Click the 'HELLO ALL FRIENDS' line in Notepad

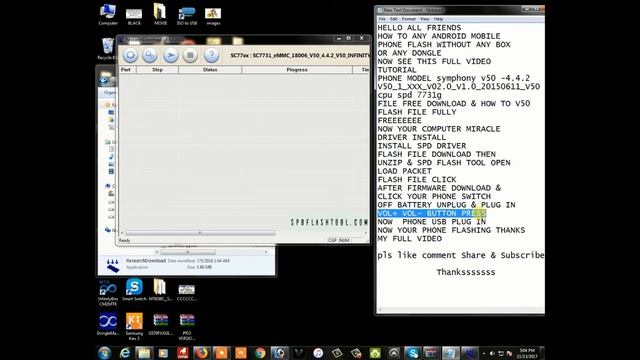click(419, 28)
